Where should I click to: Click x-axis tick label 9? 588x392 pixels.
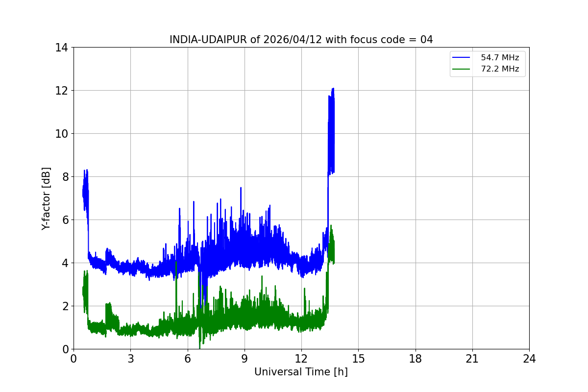tap(244, 359)
